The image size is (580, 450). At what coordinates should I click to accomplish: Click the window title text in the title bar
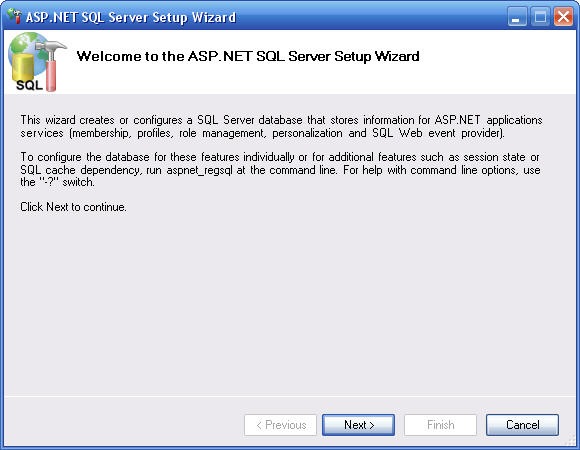click(131, 17)
